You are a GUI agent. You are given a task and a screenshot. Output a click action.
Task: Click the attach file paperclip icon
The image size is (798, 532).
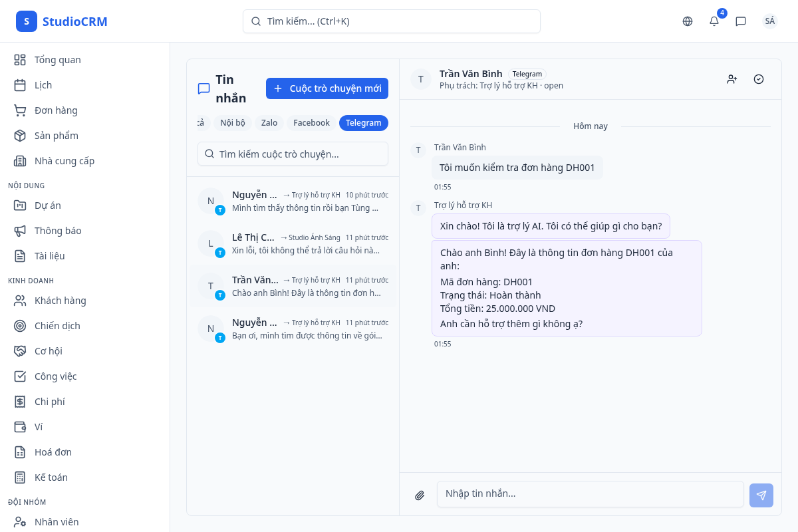pyautogui.click(x=420, y=495)
